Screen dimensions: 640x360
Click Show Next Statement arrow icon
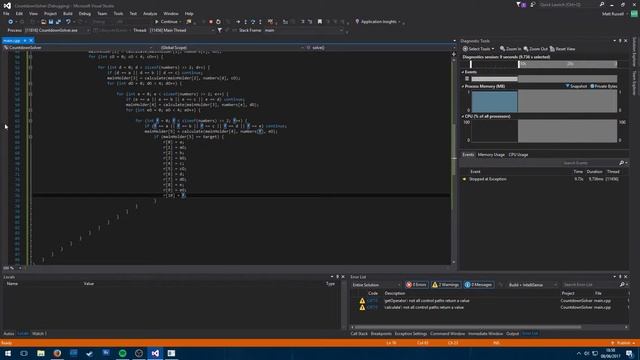(238, 22)
